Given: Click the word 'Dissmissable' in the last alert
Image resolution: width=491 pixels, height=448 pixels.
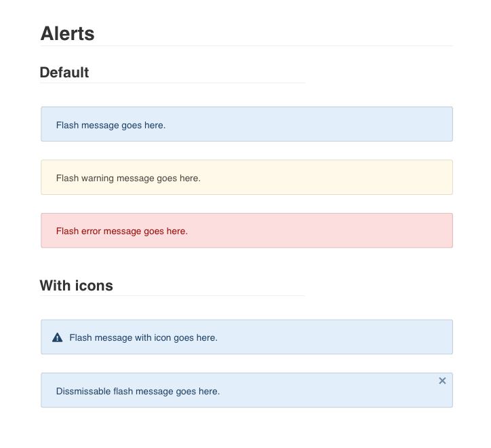Looking at the screenshot, I should click(x=83, y=391).
